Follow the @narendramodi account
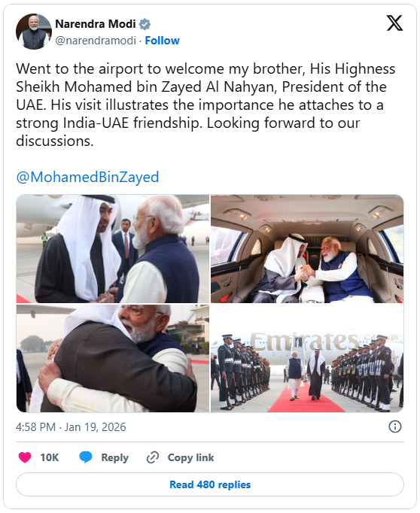The height and width of the screenshot is (513, 420). [x=162, y=41]
